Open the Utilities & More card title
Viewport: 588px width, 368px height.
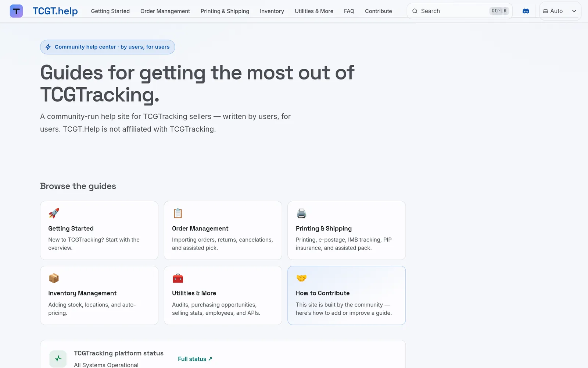(x=194, y=293)
